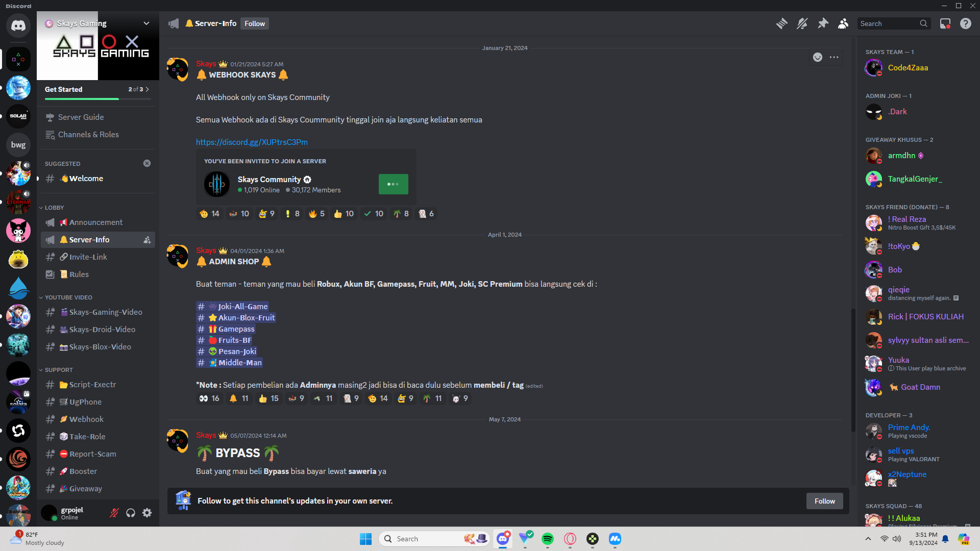Open the Joki-All-Game channel link
980x551 pixels.
pyautogui.click(x=232, y=307)
